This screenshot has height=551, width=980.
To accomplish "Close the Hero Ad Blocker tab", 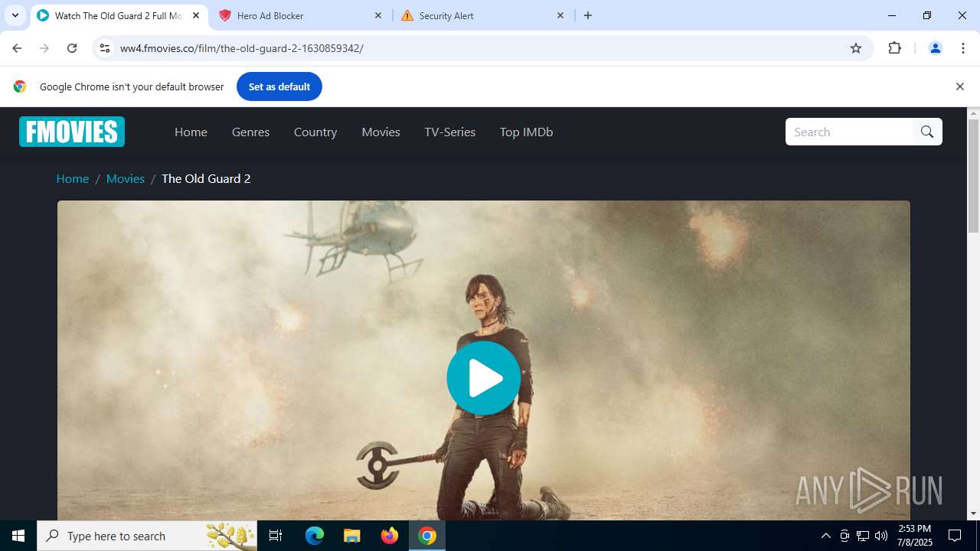I will pos(378,15).
